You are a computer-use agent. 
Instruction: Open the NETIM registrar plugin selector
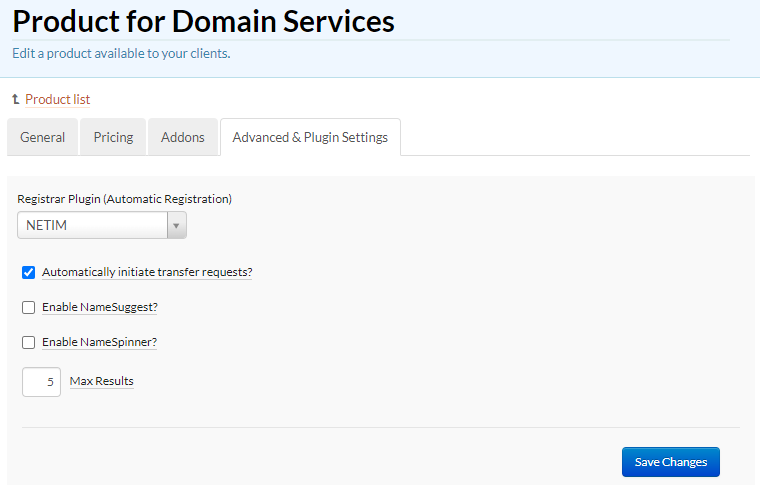pyautogui.click(x=102, y=225)
